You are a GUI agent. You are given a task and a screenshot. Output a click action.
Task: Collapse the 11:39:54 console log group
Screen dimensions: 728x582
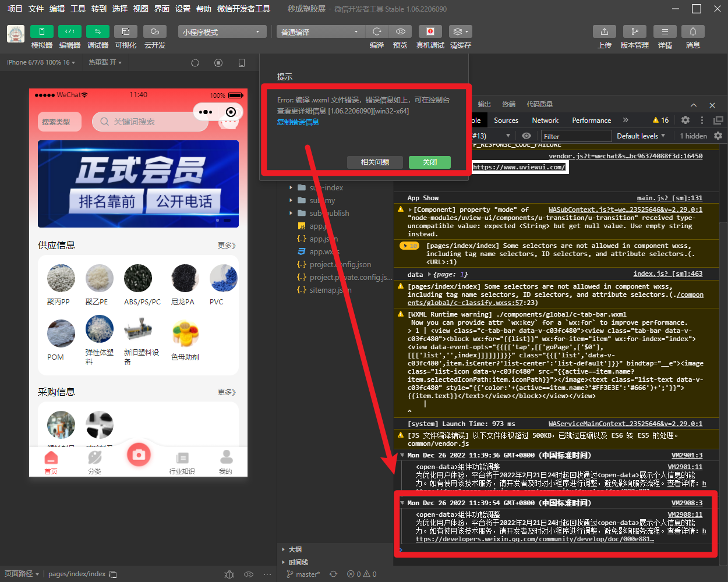coord(402,503)
